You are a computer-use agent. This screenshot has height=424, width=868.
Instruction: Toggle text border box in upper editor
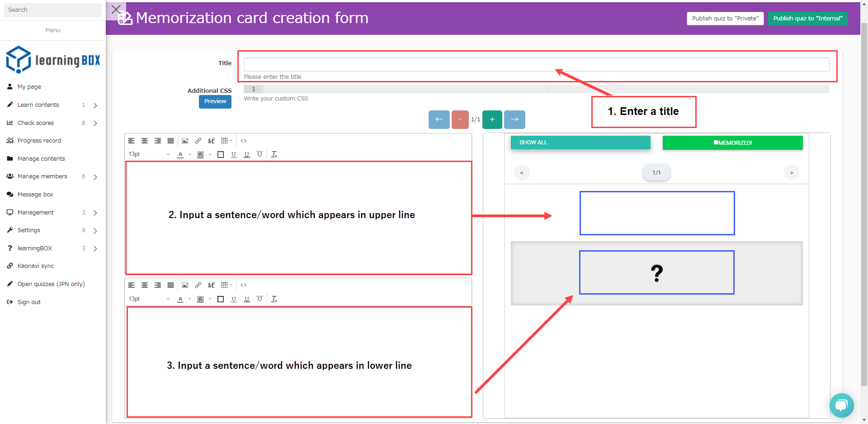pyautogui.click(x=221, y=154)
